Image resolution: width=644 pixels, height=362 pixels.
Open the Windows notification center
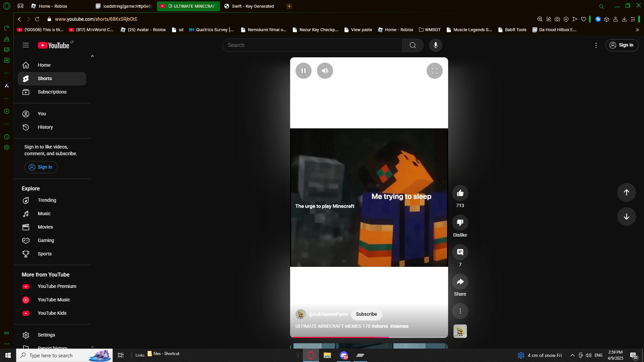click(634, 355)
